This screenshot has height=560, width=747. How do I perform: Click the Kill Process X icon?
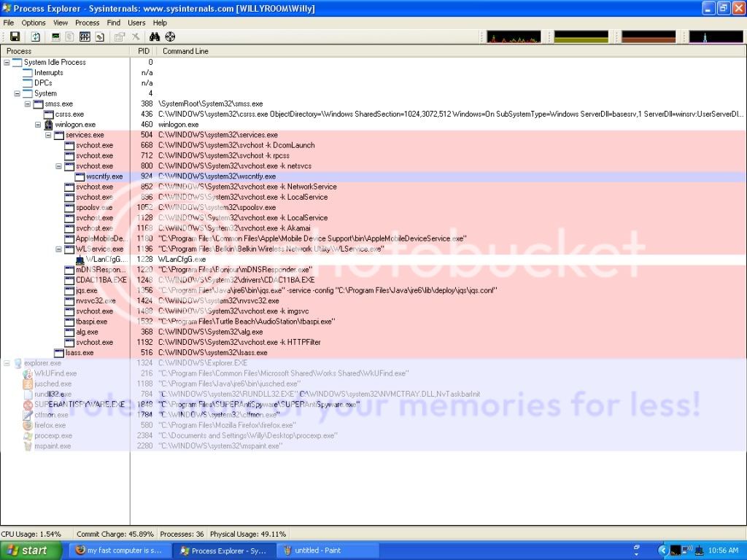coord(135,36)
